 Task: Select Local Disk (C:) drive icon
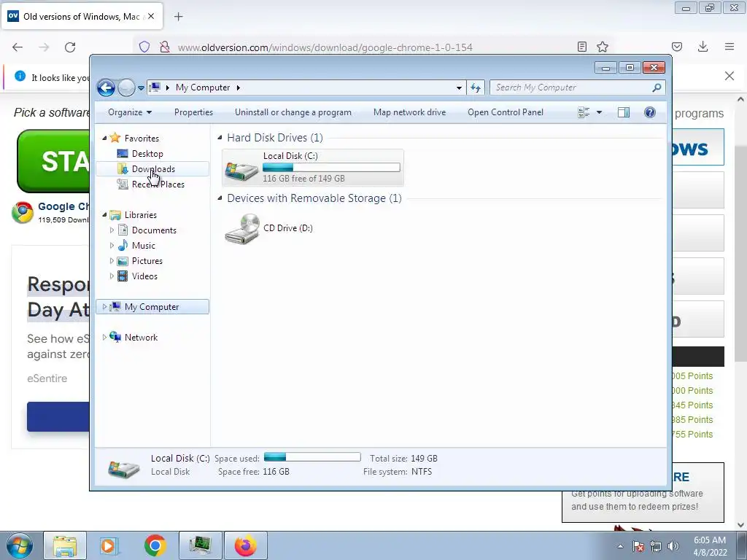[241, 170]
